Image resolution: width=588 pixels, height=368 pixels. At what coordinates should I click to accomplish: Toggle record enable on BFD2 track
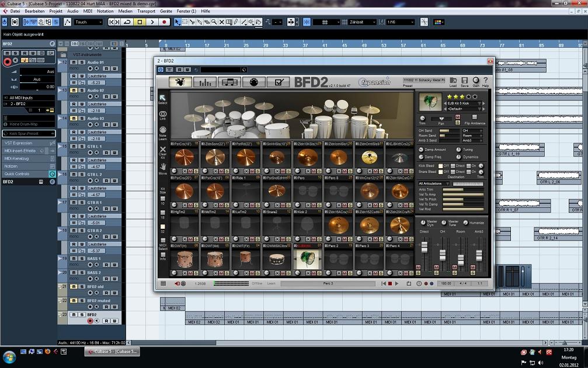point(90,321)
